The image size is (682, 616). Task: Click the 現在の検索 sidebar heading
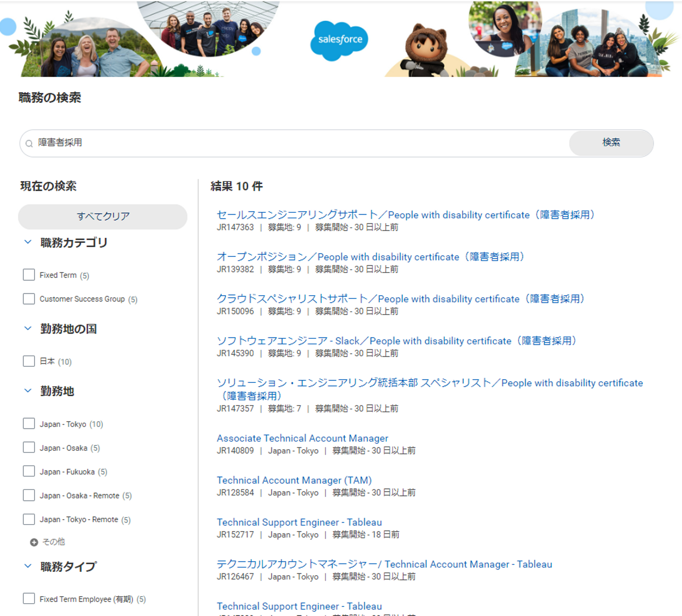[x=48, y=186]
